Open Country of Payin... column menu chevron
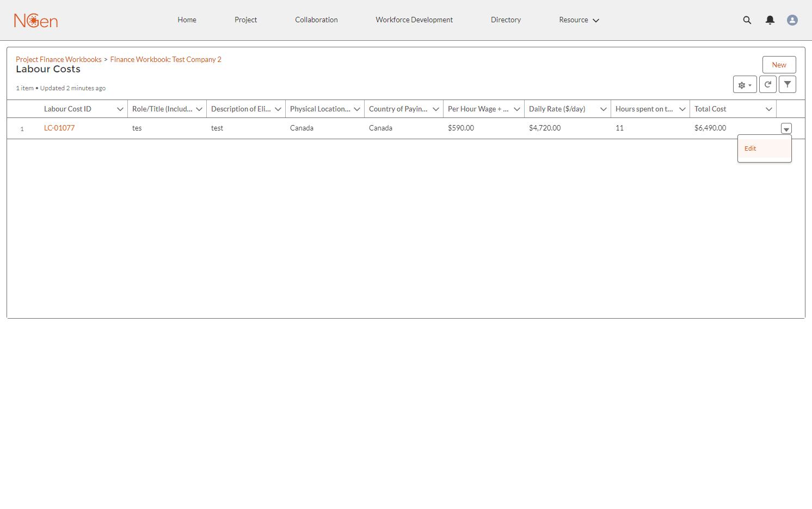Image resolution: width=812 pixels, height=509 pixels. pos(436,109)
